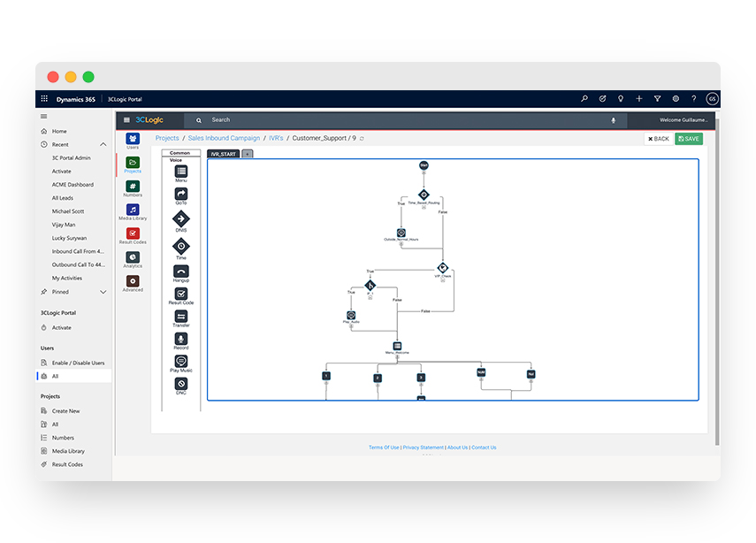Select the GoTo node in the palette
The height and width of the screenshot is (543, 756).
(x=180, y=194)
